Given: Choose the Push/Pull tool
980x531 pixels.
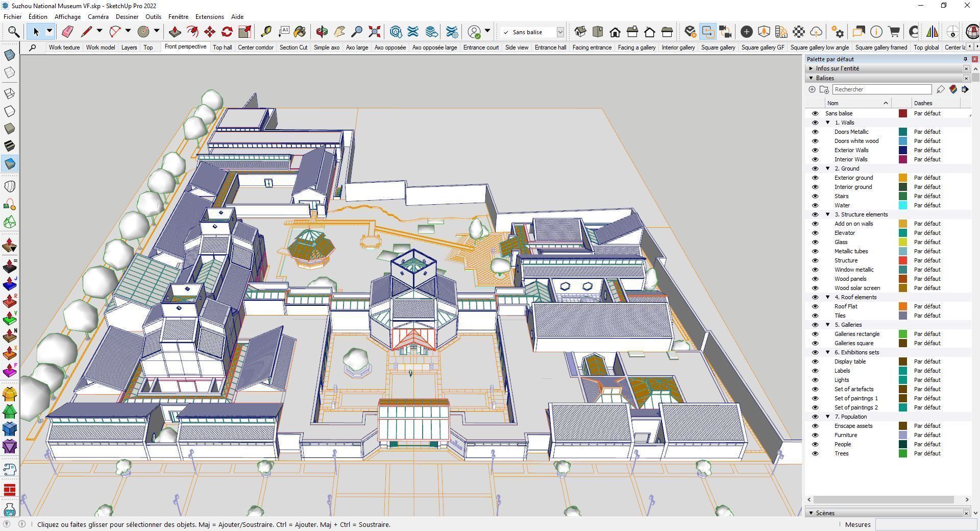Looking at the screenshot, I should coord(175,32).
